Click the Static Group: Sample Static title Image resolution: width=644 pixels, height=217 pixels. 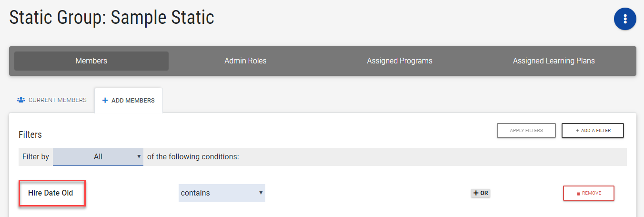click(x=112, y=18)
